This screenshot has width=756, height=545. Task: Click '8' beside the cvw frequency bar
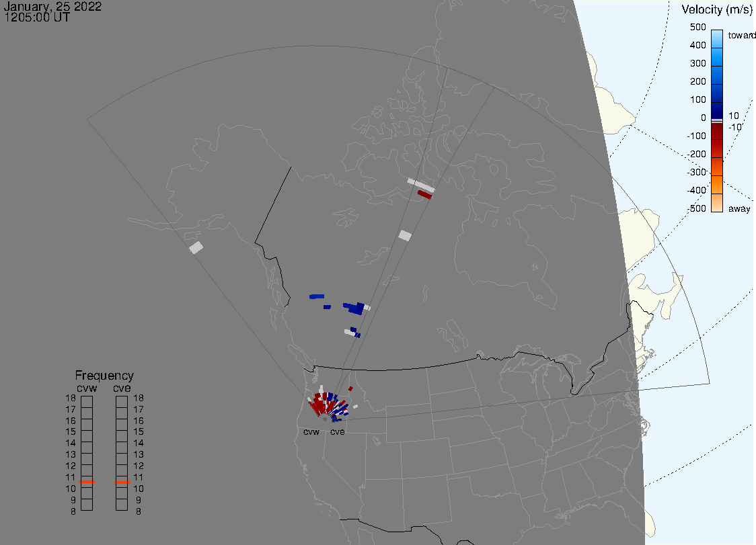point(73,512)
